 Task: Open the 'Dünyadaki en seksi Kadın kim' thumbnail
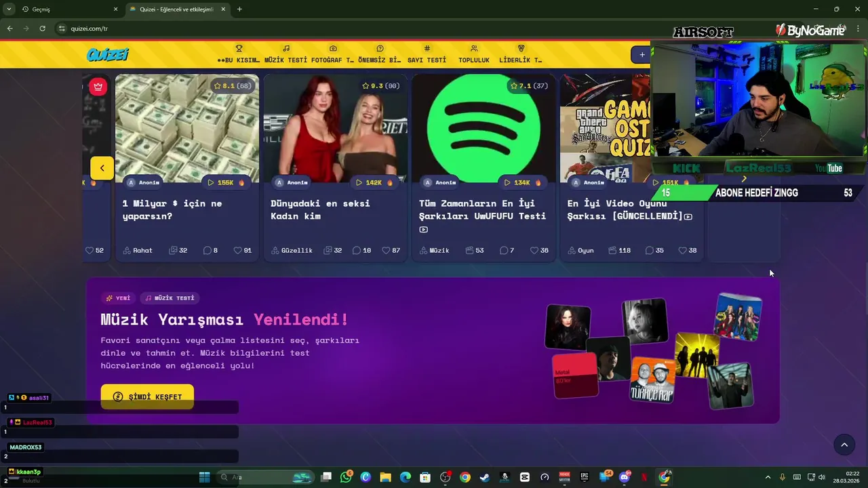335,127
